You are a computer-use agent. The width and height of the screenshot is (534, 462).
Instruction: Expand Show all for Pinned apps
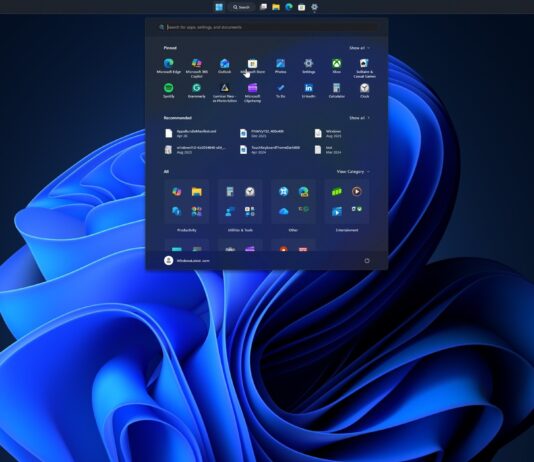coord(359,48)
